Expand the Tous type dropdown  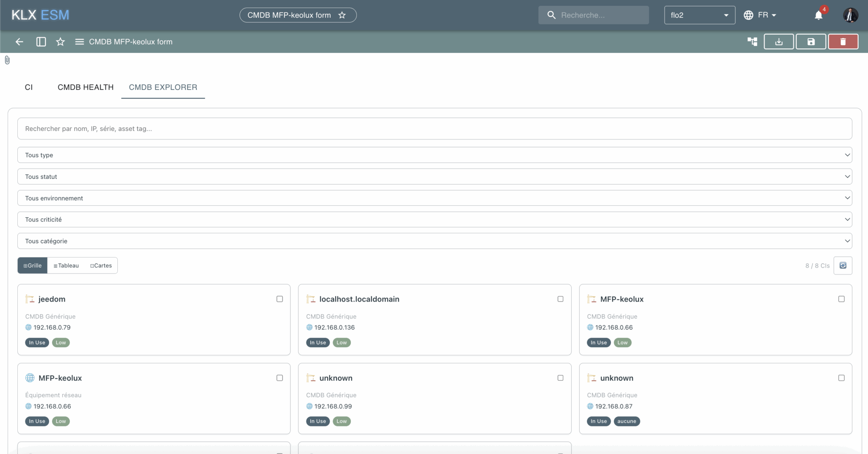tap(434, 155)
